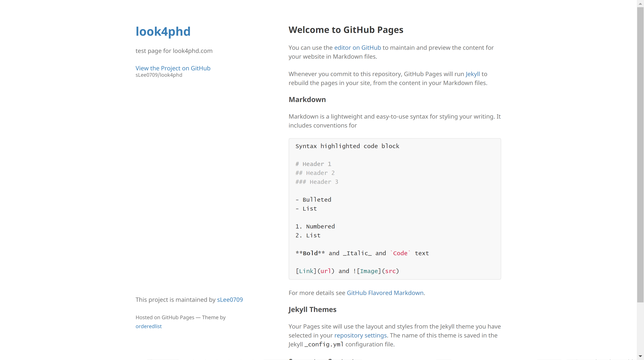This screenshot has width=644, height=360.
Task: Click the '# Header 1' code line
Action: [313, 164]
